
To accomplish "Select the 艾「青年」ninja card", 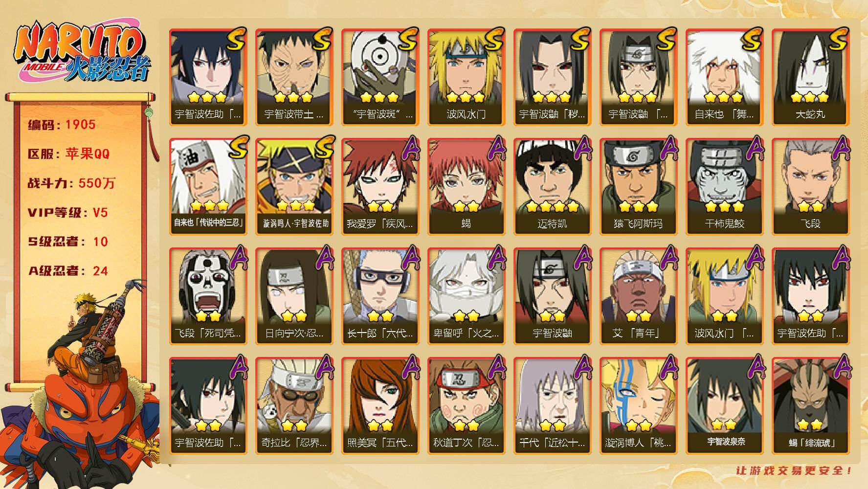I will (x=638, y=296).
